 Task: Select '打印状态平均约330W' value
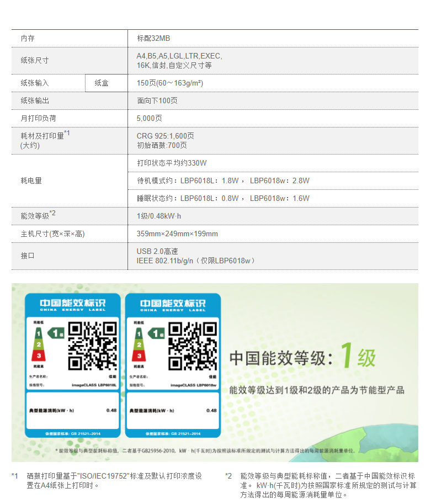tap(172, 163)
